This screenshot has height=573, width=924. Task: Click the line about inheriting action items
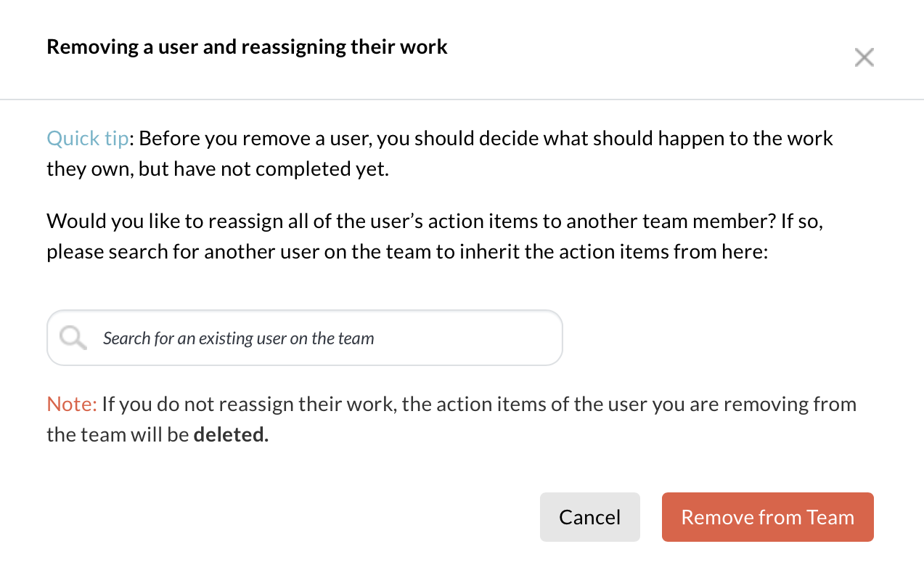click(407, 251)
